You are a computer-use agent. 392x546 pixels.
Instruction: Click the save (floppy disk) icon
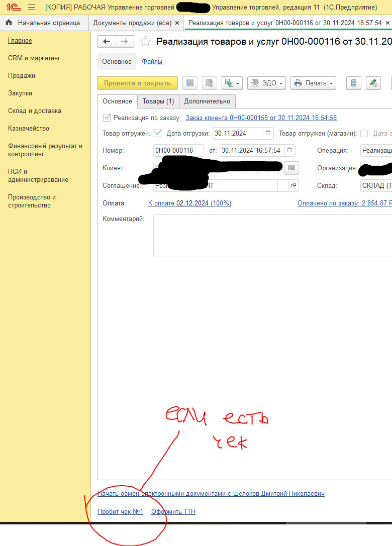pyautogui.click(x=190, y=83)
